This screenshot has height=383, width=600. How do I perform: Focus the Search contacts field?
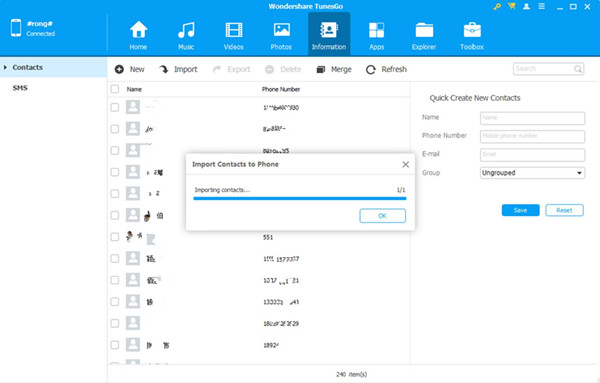[x=548, y=69]
